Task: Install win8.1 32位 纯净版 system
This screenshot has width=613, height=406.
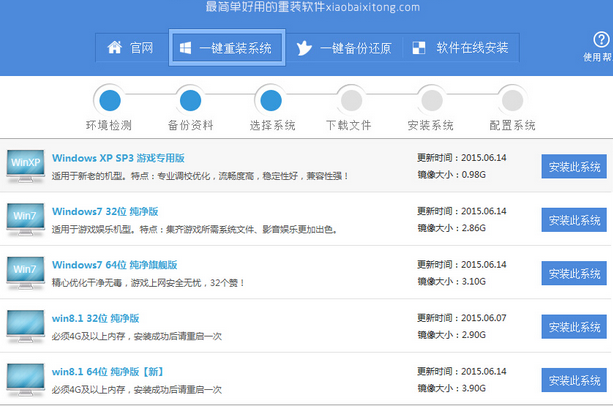Action: click(x=574, y=326)
